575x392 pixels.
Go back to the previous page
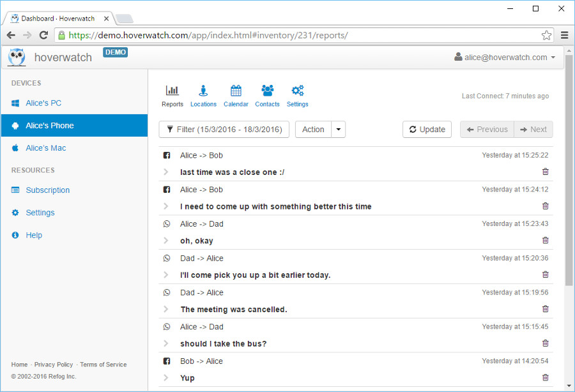pos(11,35)
